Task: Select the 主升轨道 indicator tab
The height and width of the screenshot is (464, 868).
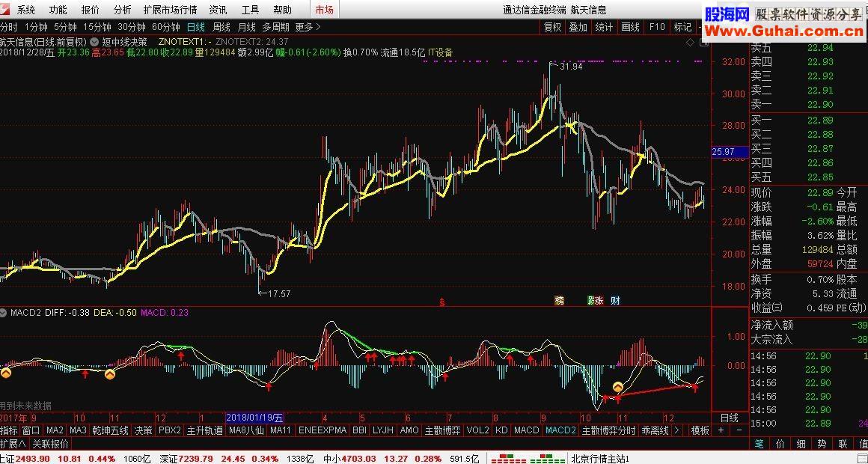Action: (205, 430)
